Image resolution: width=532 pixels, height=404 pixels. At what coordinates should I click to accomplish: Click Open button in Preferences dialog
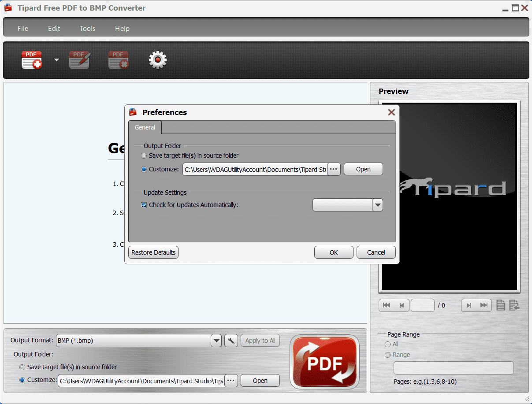(x=363, y=169)
